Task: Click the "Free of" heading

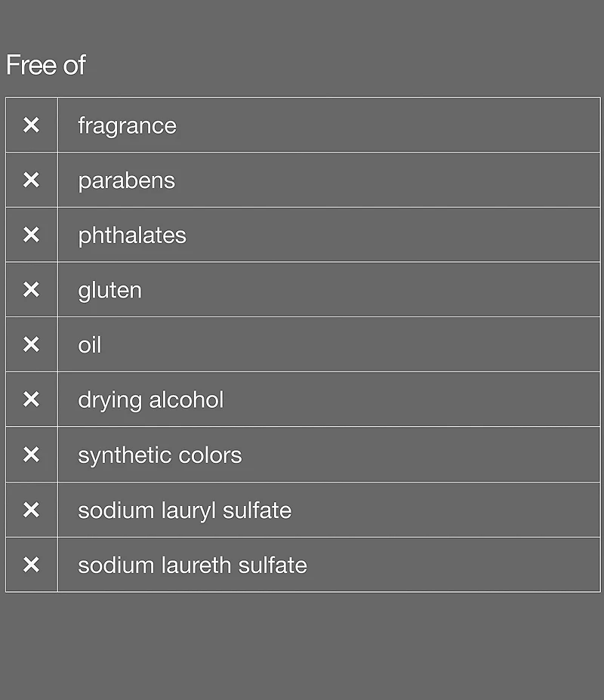Action: click(46, 65)
